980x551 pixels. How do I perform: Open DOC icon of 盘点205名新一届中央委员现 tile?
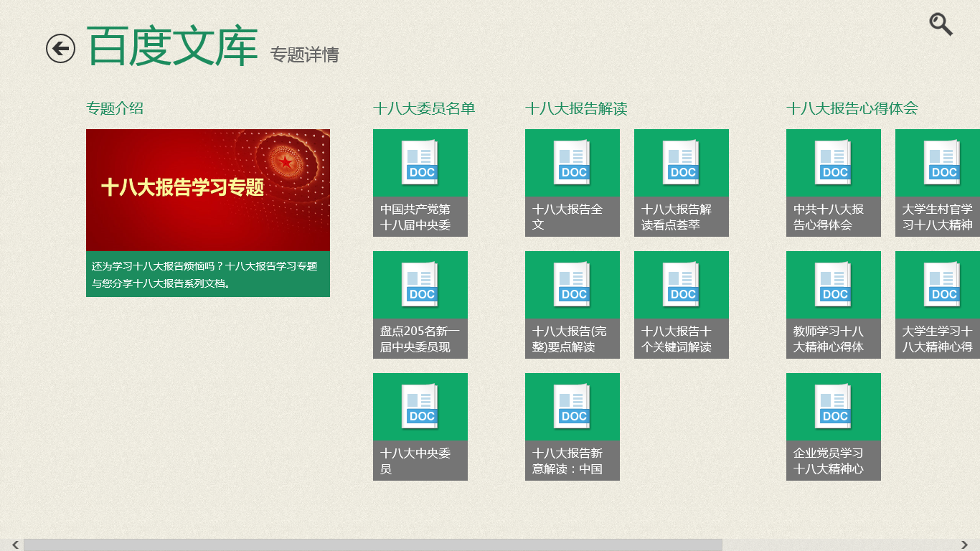coord(420,285)
